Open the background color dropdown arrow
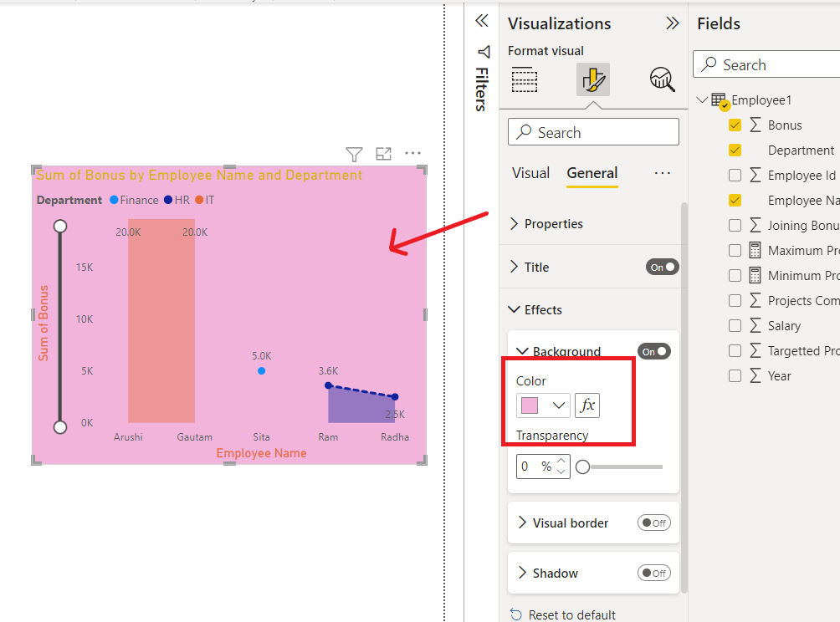The width and height of the screenshot is (840, 622). (558, 405)
